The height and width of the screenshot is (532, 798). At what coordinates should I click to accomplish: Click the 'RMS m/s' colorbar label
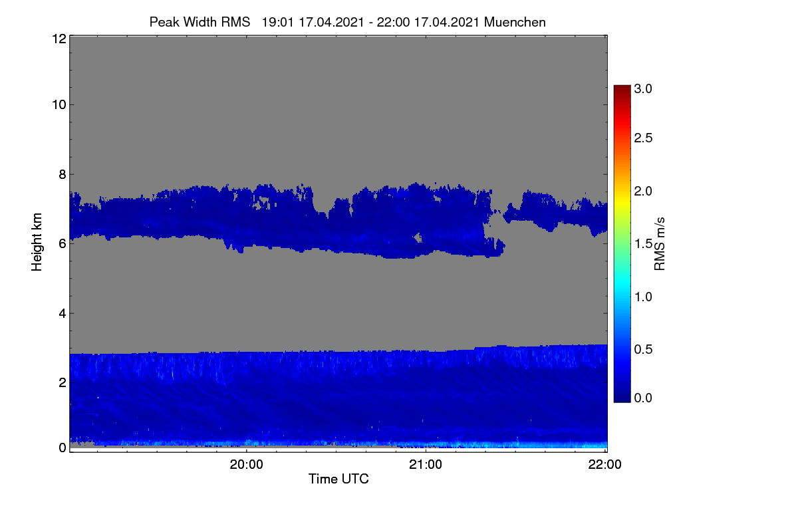[x=660, y=243]
